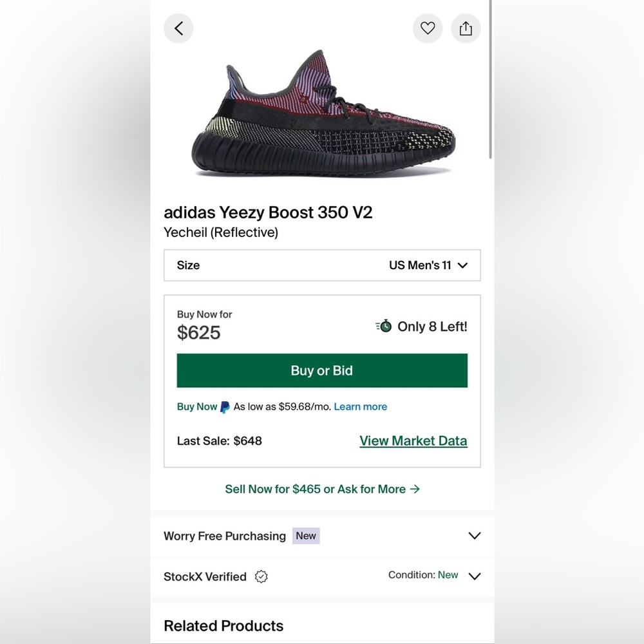Expand the Worry Free Purchasing section
Viewport: 644px width, 644px height.
[475, 536]
